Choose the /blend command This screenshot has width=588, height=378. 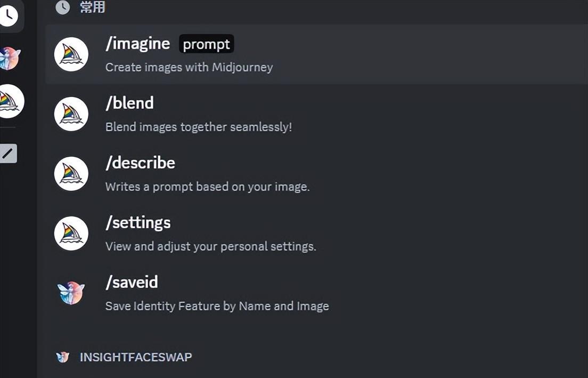point(316,114)
